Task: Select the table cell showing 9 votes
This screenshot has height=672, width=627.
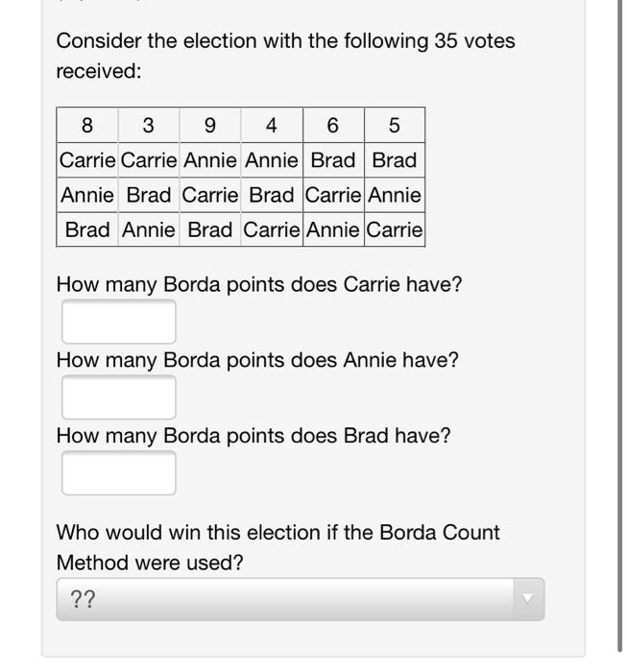Action: 210,125
